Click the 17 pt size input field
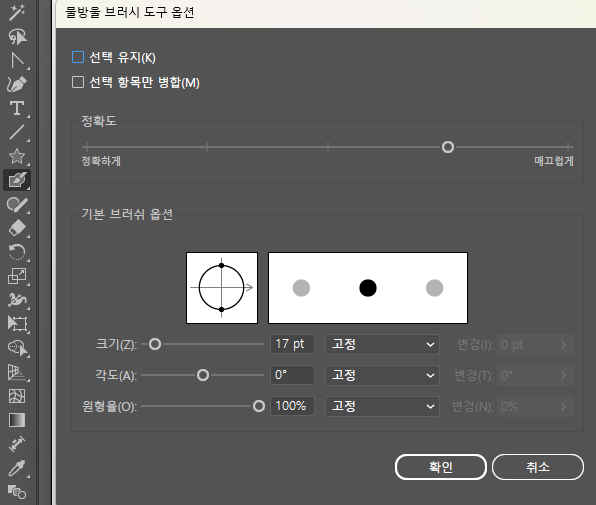596x505 pixels. [292, 344]
